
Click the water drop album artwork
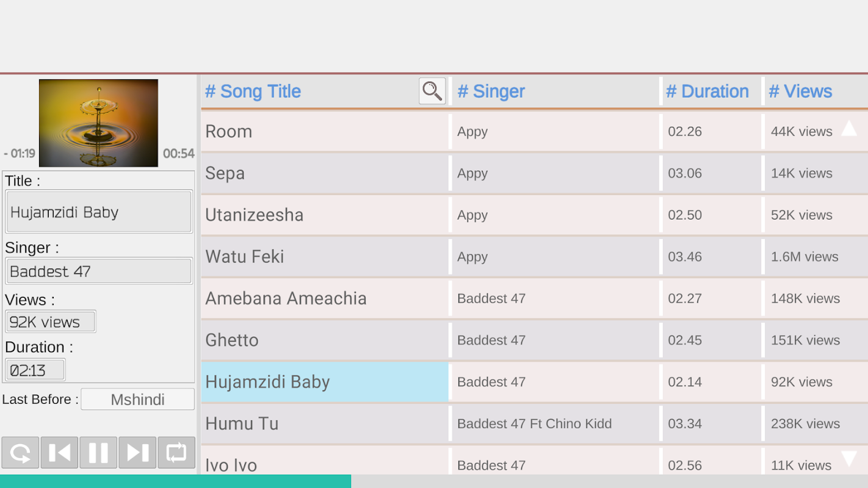pyautogui.click(x=98, y=123)
